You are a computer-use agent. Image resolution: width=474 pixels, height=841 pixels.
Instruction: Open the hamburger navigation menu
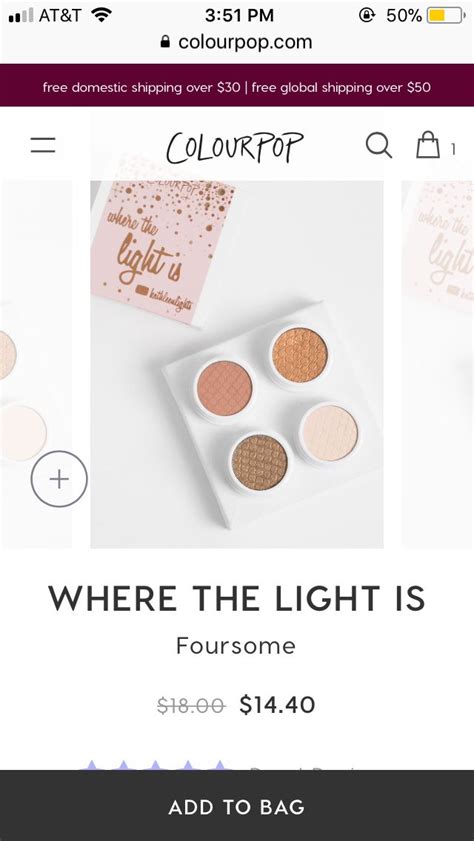point(43,145)
